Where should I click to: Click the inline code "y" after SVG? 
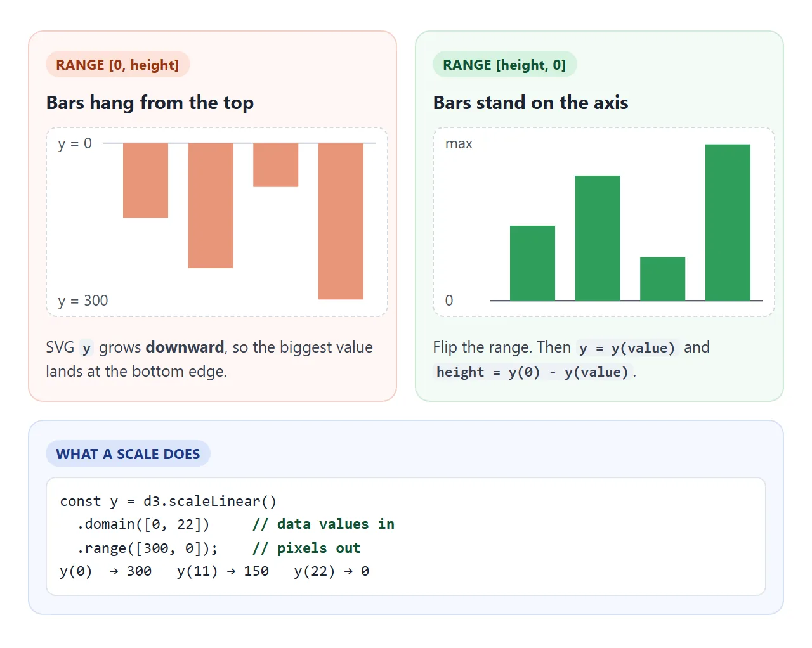pos(87,348)
